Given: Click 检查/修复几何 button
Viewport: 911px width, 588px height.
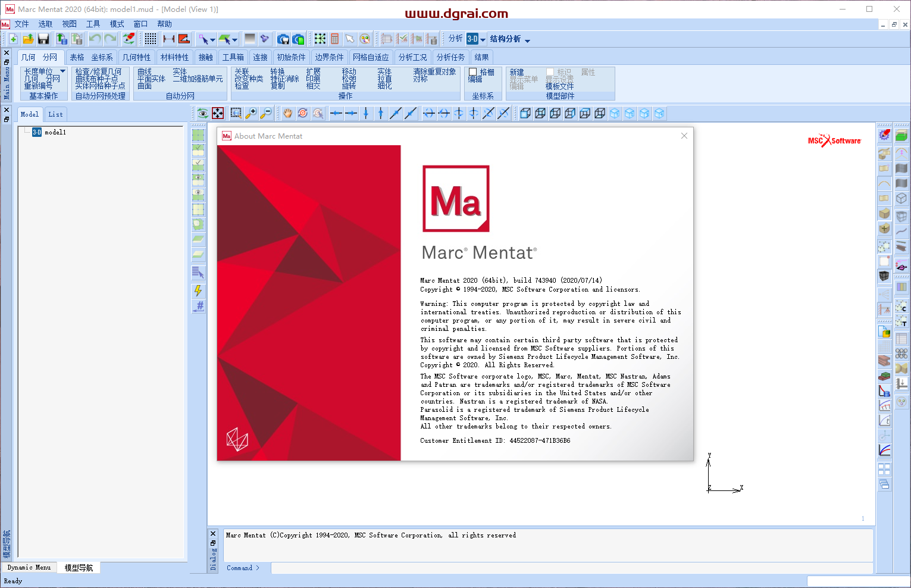Looking at the screenshot, I should coord(98,71).
